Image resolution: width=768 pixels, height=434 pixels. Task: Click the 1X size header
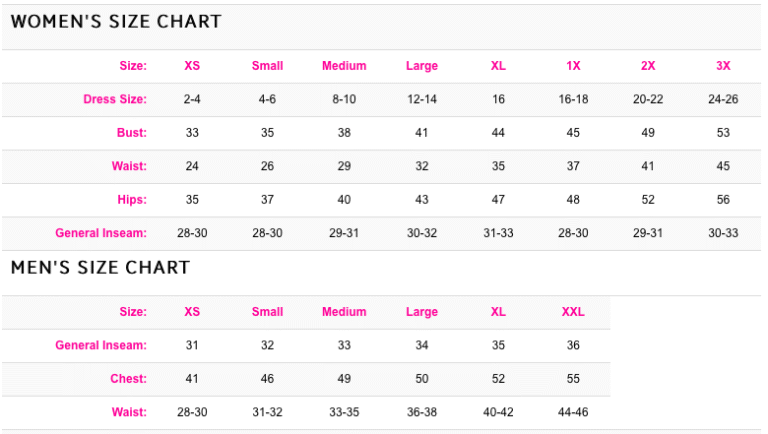click(x=573, y=66)
